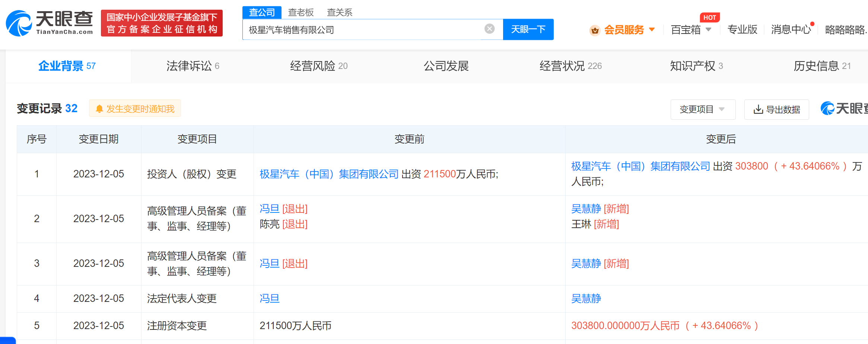Expand the 会员服务 dropdown arrow
The width and height of the screenshot is (868, 344).
coord(652,29)
